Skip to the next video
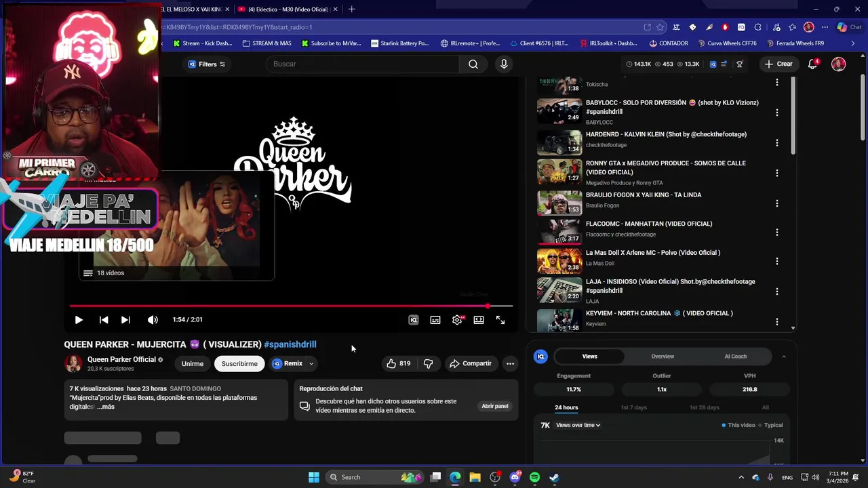The width and height of the screenshot is (868, 488). click(125, 320)
